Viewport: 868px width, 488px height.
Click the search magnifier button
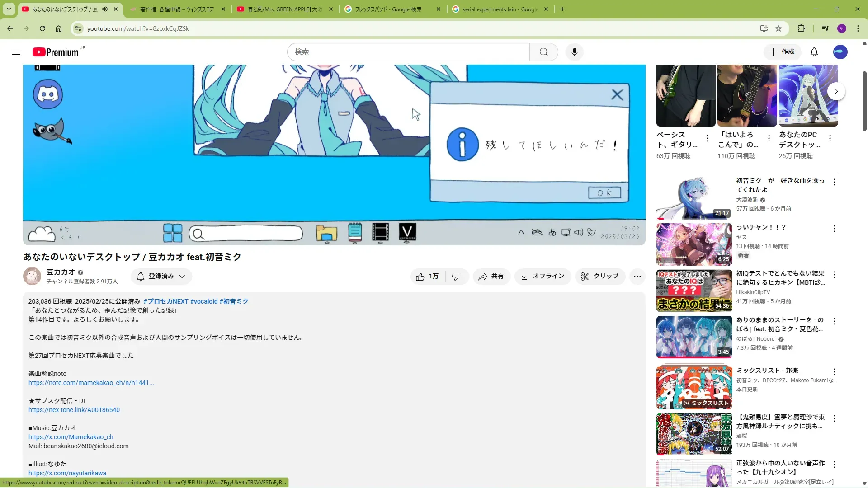click(x=543, y=52)
